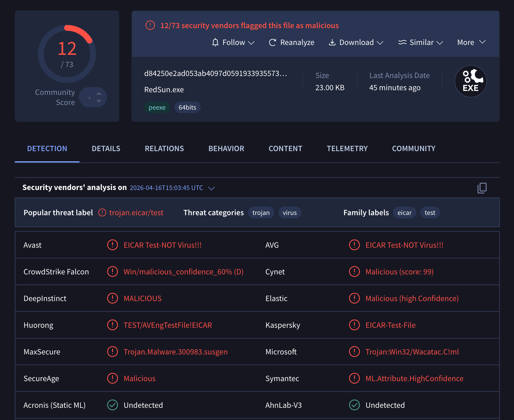Switch to the TELEMETRY tab
This screenshot has height=420, width=514.
347,149
